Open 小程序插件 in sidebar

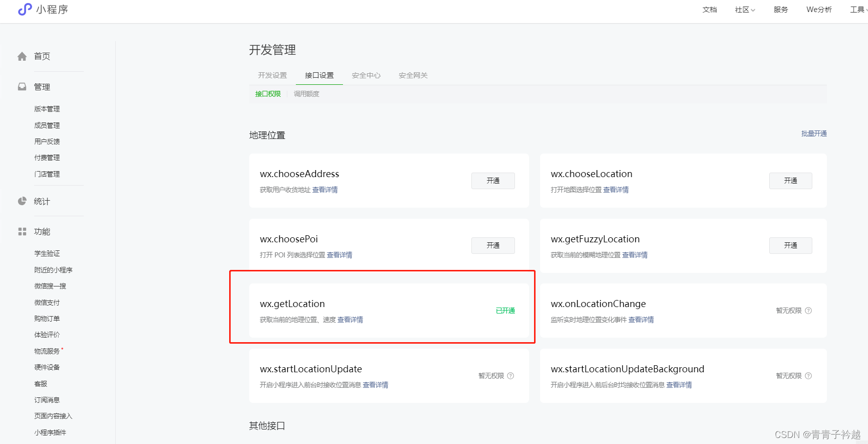50,432
